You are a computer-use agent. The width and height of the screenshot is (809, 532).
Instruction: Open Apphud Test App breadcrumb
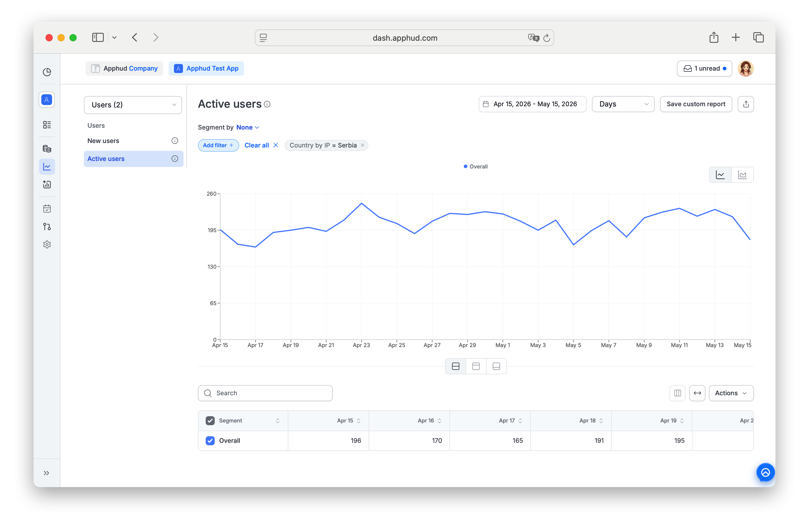pos(206,69)
